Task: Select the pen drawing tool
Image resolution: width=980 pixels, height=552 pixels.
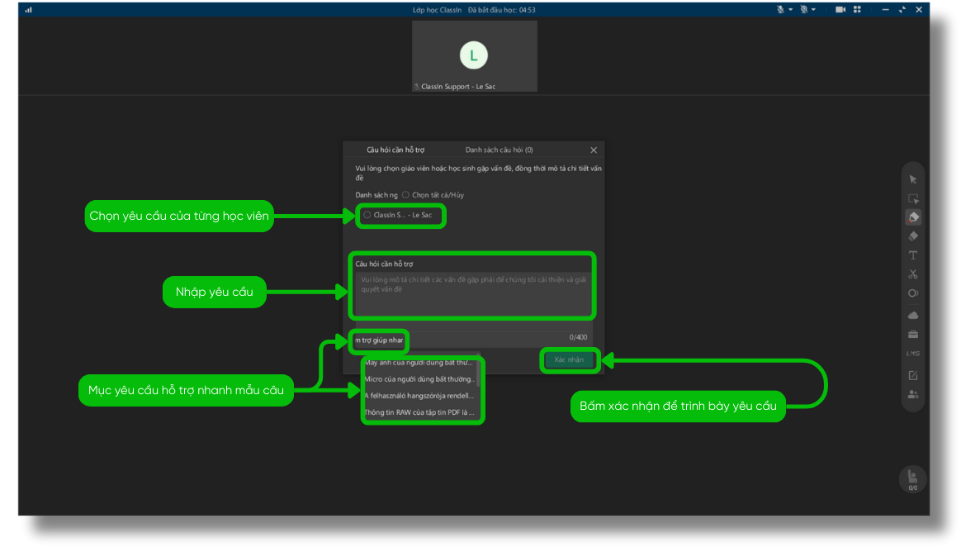Action: pyautogui.click(x=912, y=217)
